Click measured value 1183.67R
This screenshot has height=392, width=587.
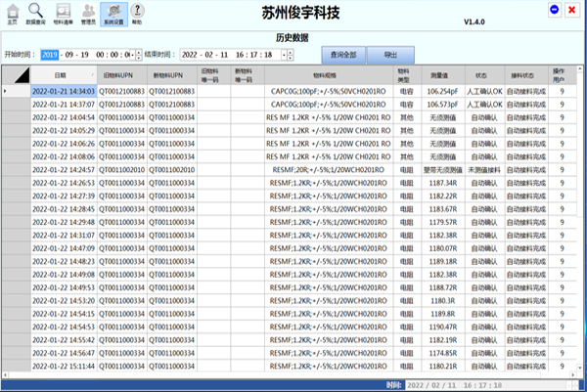[443, 209]
